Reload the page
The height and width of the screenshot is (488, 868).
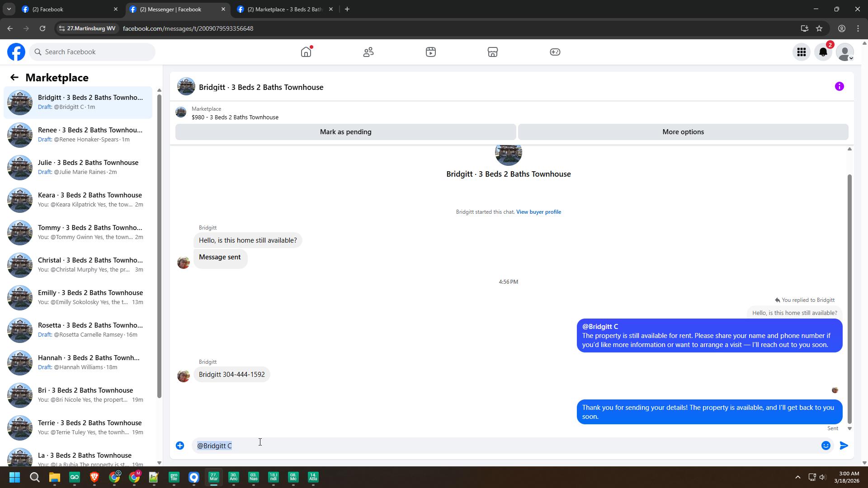(x=42, y=28)
